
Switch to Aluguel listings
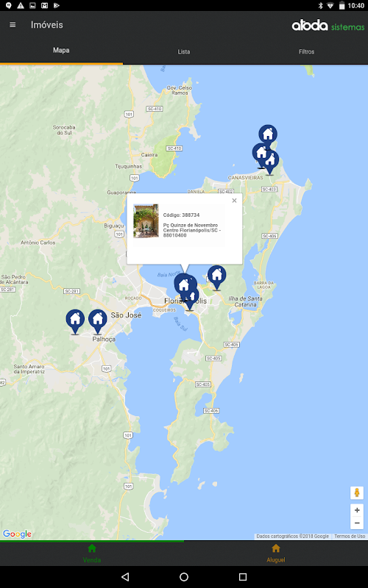[x=276, y=553]
